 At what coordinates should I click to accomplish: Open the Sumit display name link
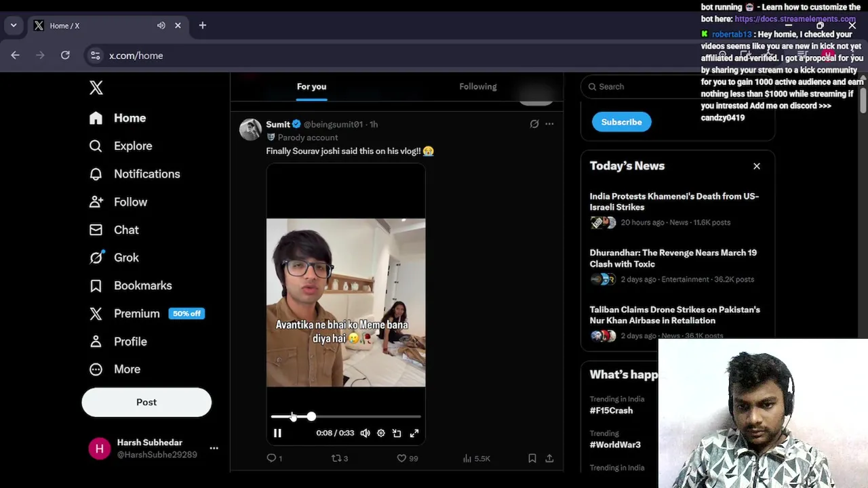pos(278,124)
